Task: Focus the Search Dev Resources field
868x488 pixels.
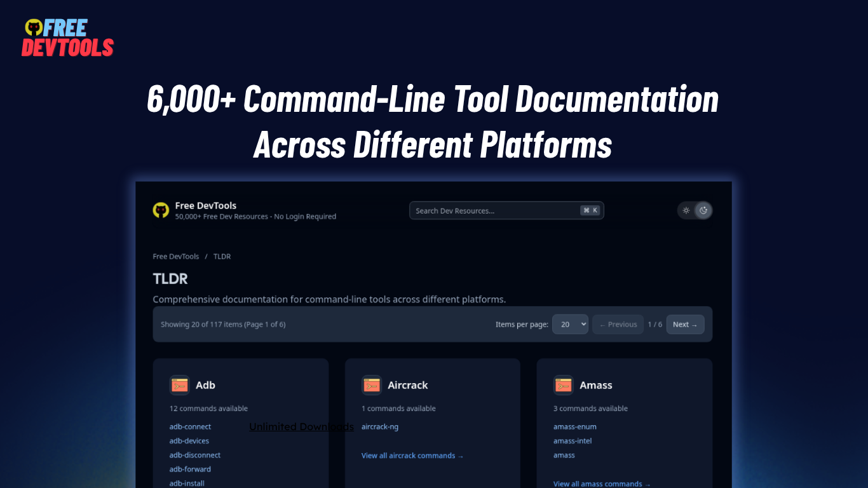Action: [x=506, y=210]
